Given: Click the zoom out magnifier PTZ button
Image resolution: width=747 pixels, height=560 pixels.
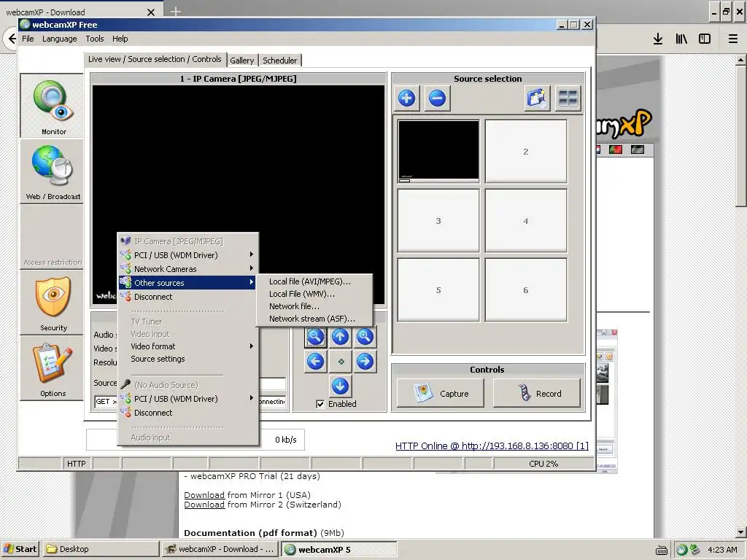Looking at the screenshot, I should [x=315, y=337].
